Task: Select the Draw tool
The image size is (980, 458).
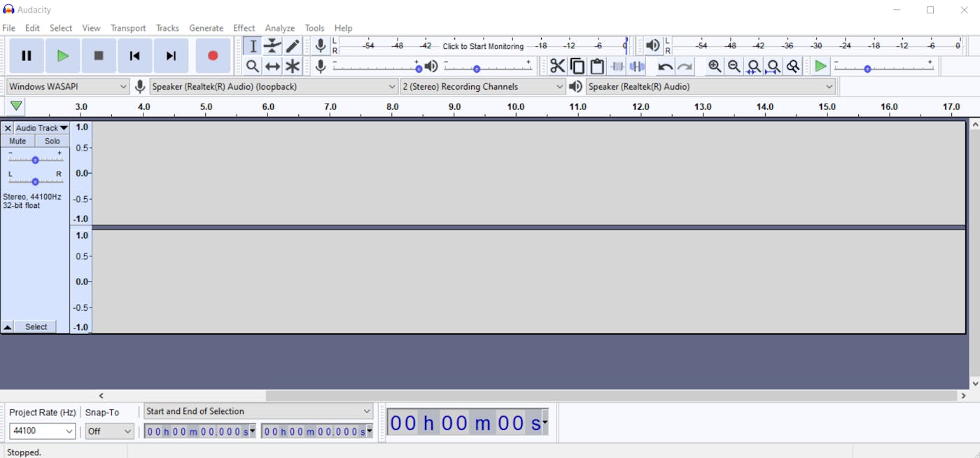Action: point(293,46)
